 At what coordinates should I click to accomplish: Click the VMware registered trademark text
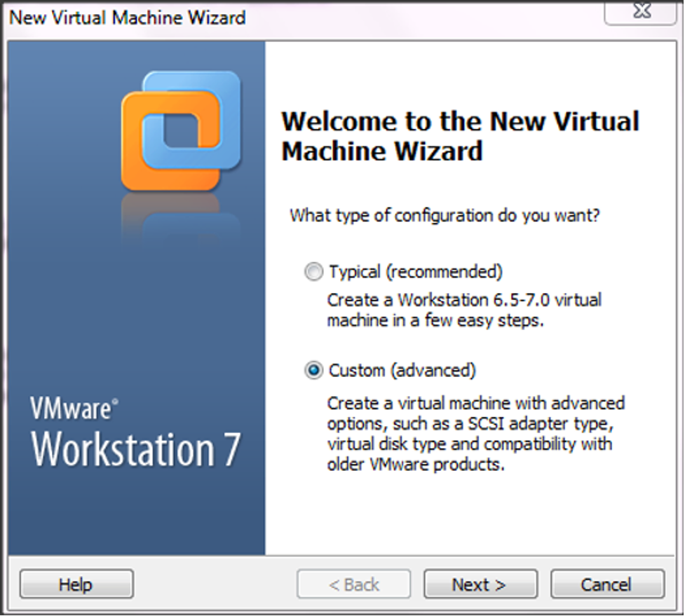[74, 406]
